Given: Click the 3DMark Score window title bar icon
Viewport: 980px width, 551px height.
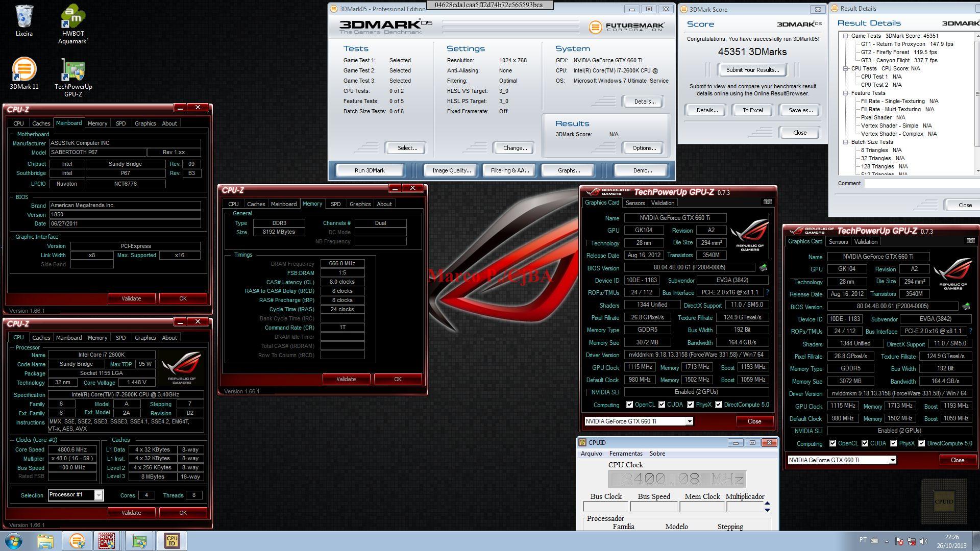Looking at the screenshot, I should coord(684,9).
